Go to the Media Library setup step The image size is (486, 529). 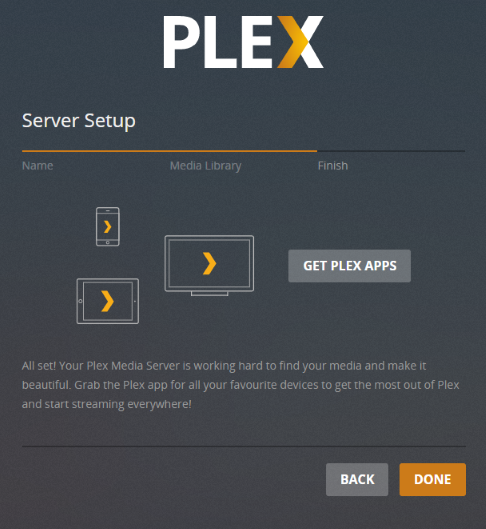click(x=205, y=166)
